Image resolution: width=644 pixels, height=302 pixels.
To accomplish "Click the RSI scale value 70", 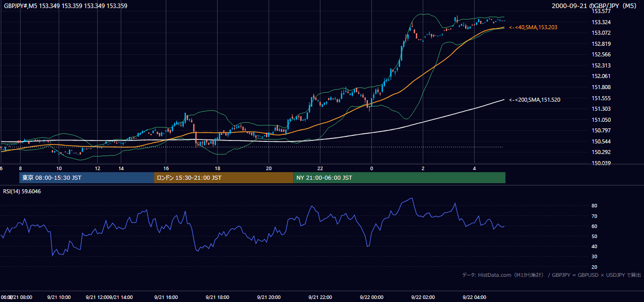I will coord(595,216).
